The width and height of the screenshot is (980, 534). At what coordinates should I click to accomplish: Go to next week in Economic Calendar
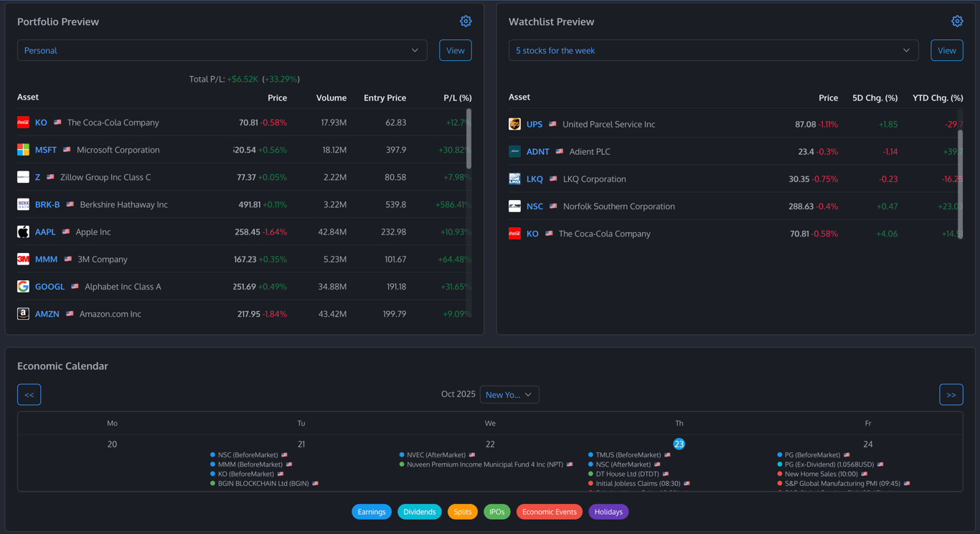(x=951, y=395)
